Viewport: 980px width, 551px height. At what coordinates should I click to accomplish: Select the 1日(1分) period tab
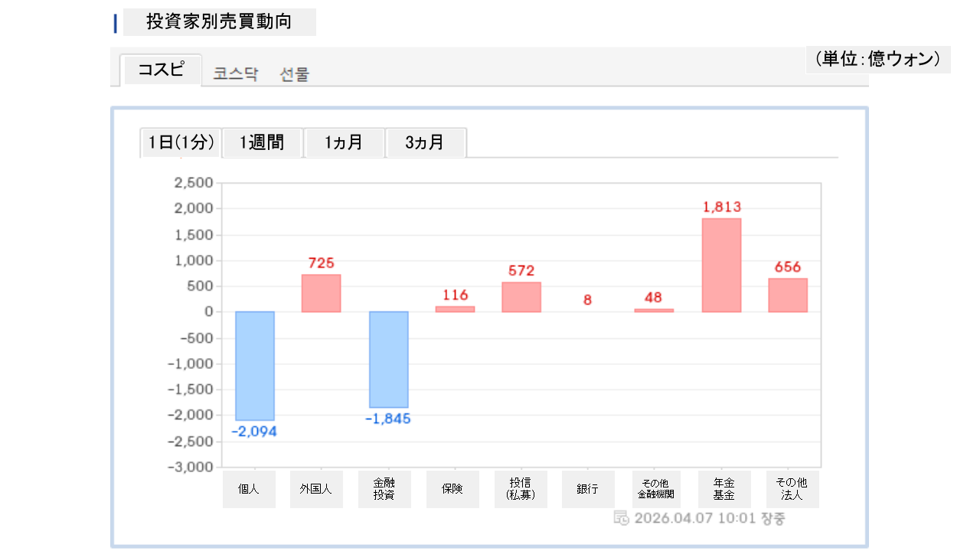point(181,142)
